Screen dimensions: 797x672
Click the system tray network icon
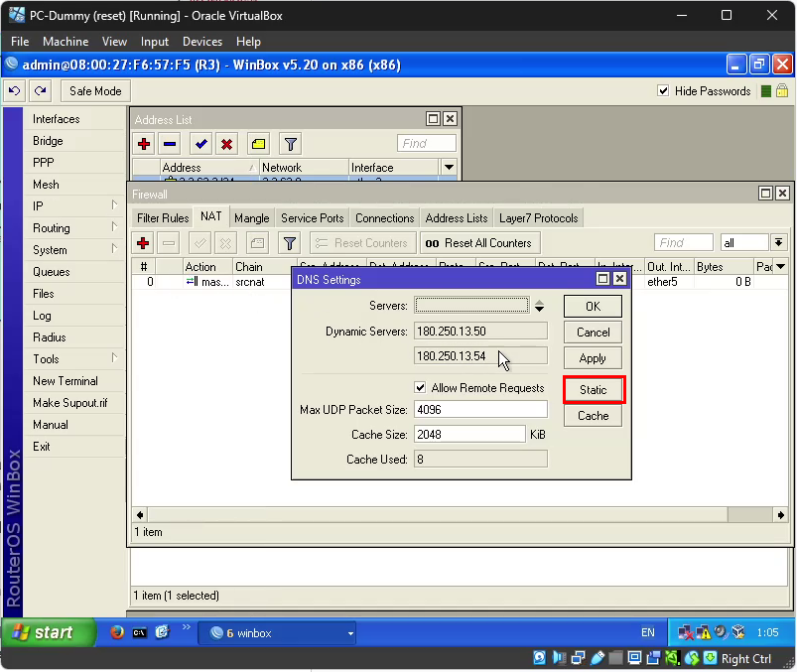pos(685,633)
